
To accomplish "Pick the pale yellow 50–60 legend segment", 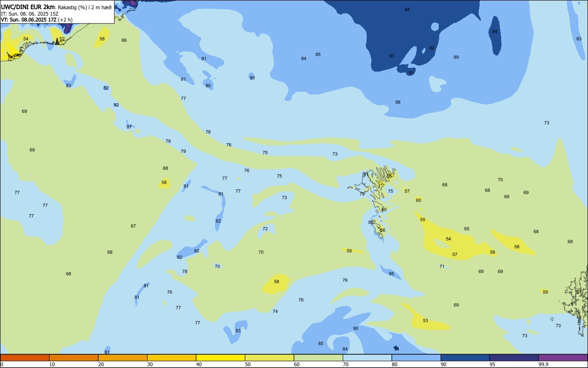I will [x=269, y=357].
